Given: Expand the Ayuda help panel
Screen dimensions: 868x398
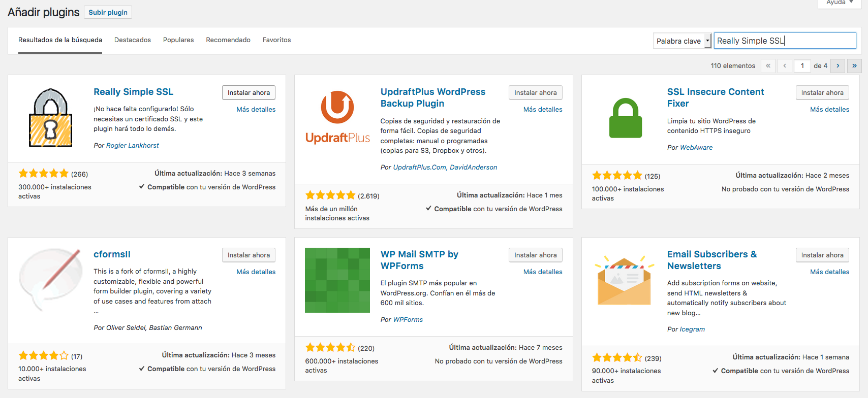Looking at the screenshot, I should (840, 3).
